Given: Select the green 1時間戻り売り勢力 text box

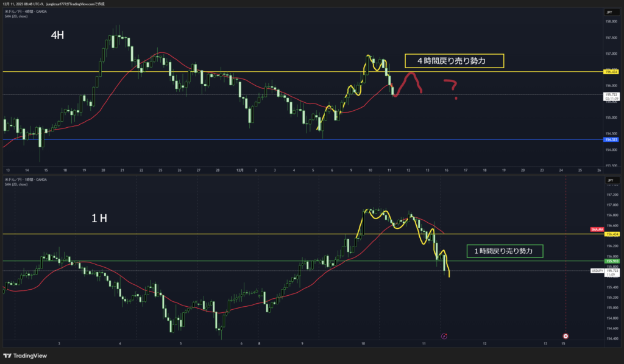Looking at the screenshot, I should pyautogui.click(x=503, y=250).
